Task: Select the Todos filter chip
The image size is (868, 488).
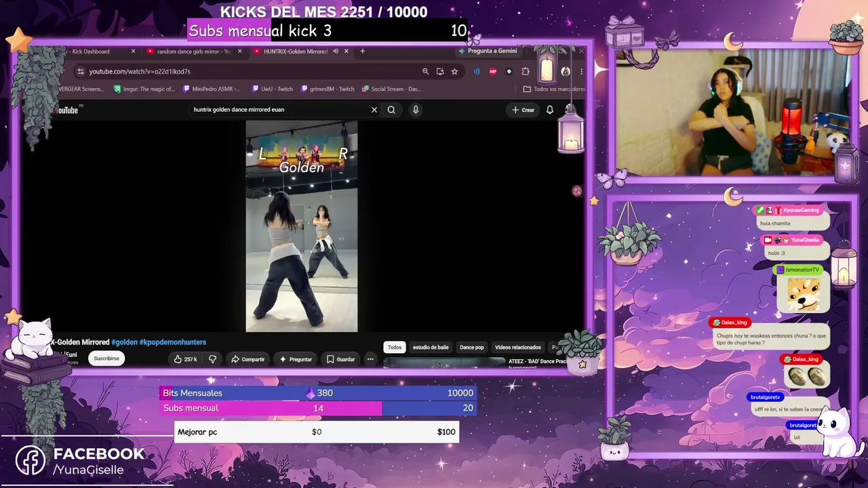Action: (x=395, y=347)
